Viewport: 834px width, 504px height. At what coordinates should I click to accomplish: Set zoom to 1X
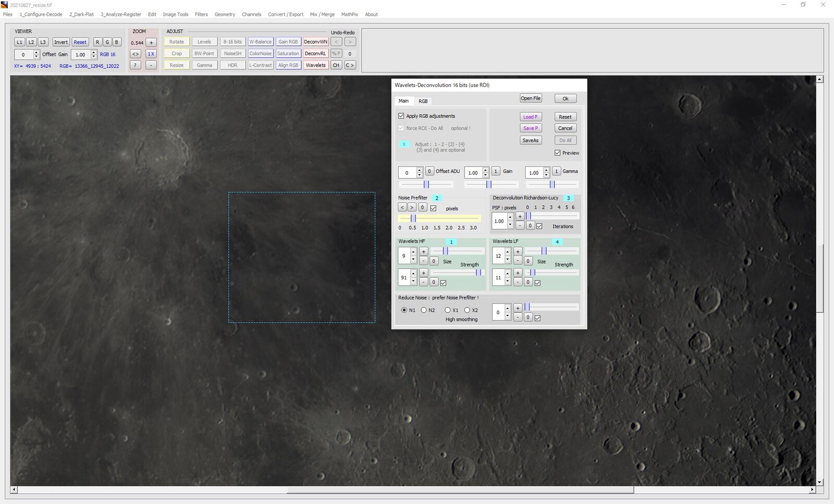click(x=151, y=54)
